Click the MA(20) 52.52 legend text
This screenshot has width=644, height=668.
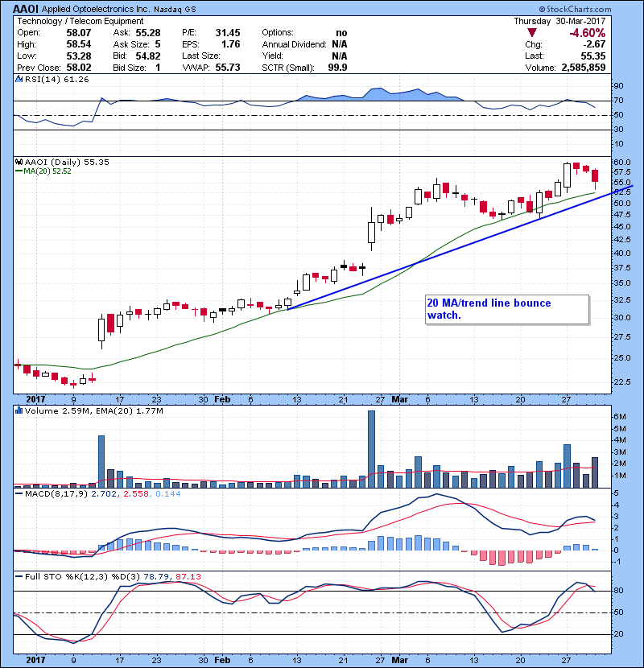pos(47,171)
